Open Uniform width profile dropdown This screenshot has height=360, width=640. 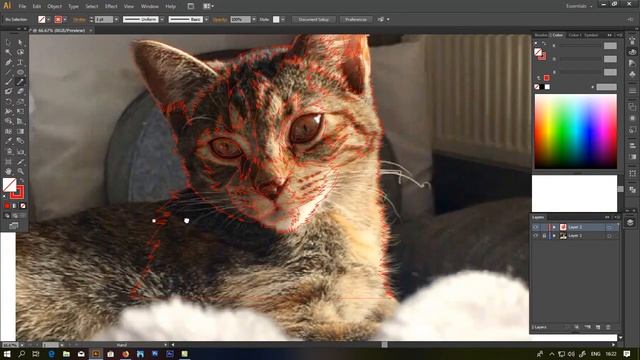pos(162,20)
